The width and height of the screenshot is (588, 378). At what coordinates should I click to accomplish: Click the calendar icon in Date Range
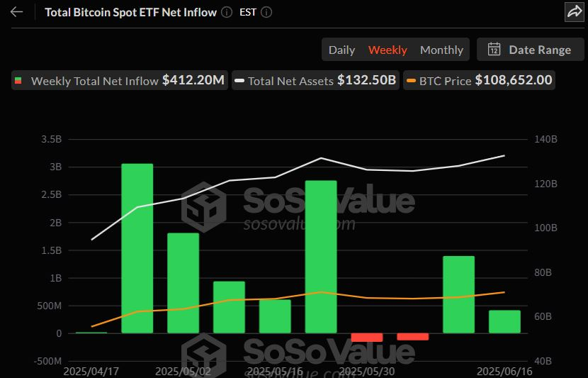coord(494,50)
